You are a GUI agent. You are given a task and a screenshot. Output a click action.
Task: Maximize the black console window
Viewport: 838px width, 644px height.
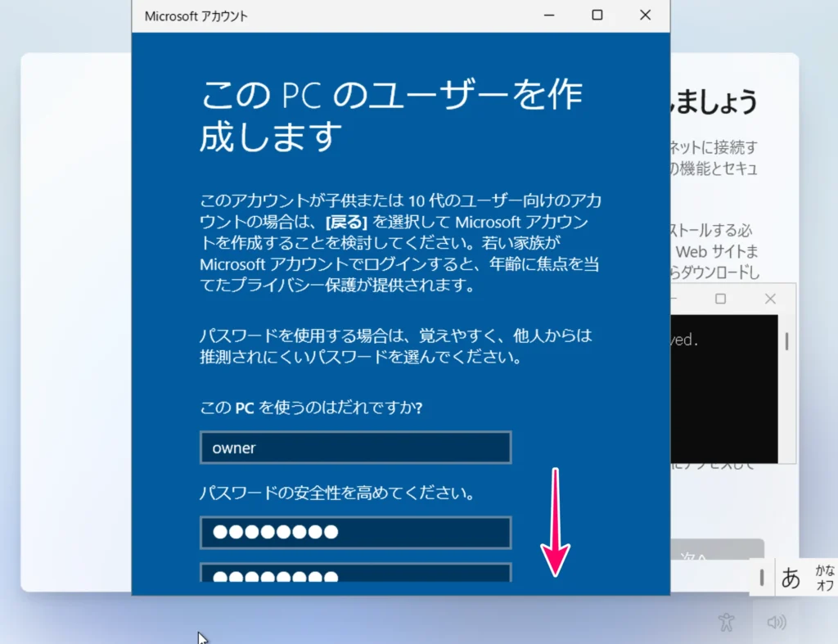tap(720, 299)
